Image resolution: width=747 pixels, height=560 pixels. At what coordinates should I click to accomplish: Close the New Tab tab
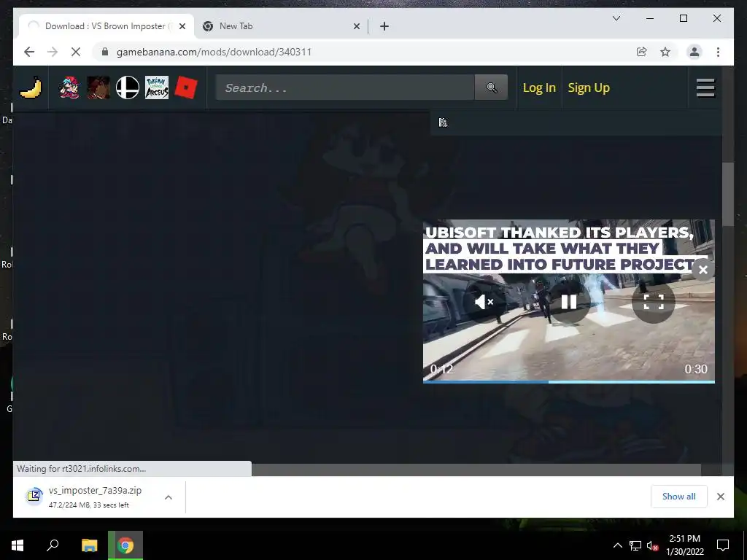point(357,26)
